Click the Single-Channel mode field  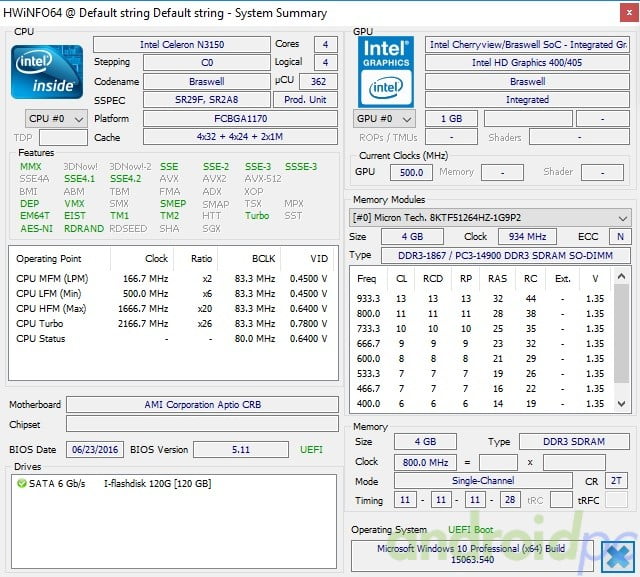point(483,481)
